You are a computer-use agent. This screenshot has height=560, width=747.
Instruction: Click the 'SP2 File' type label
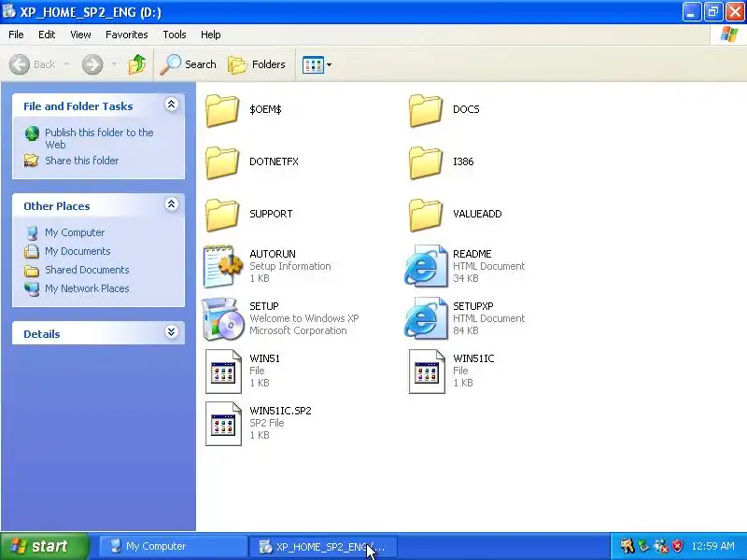pos(267,423)
